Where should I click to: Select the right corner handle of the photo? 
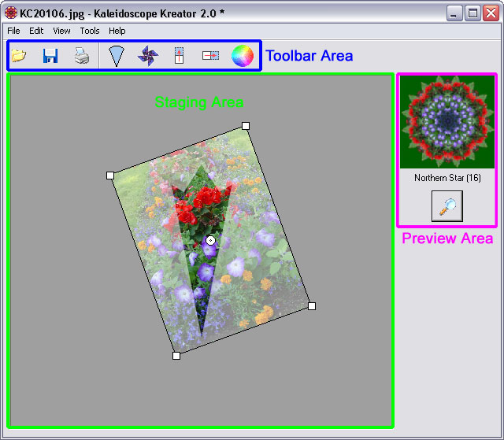(312, 306)
